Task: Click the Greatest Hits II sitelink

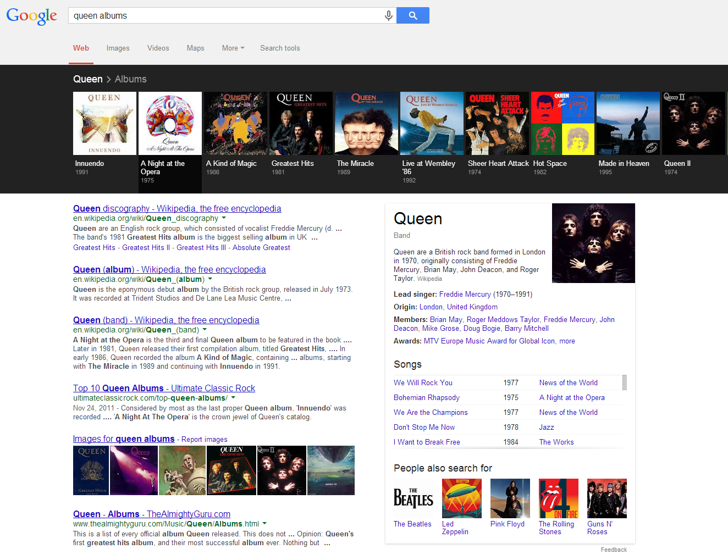Action: pyautogui.click(x=146, y=248)
